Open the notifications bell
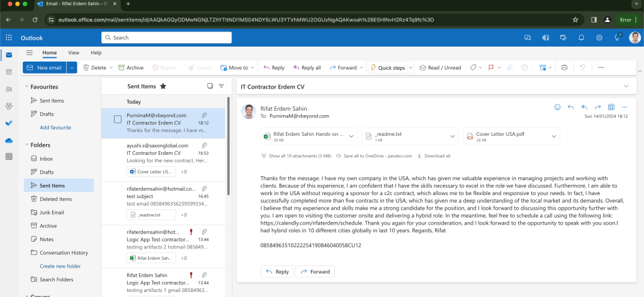 pos(581,38)
